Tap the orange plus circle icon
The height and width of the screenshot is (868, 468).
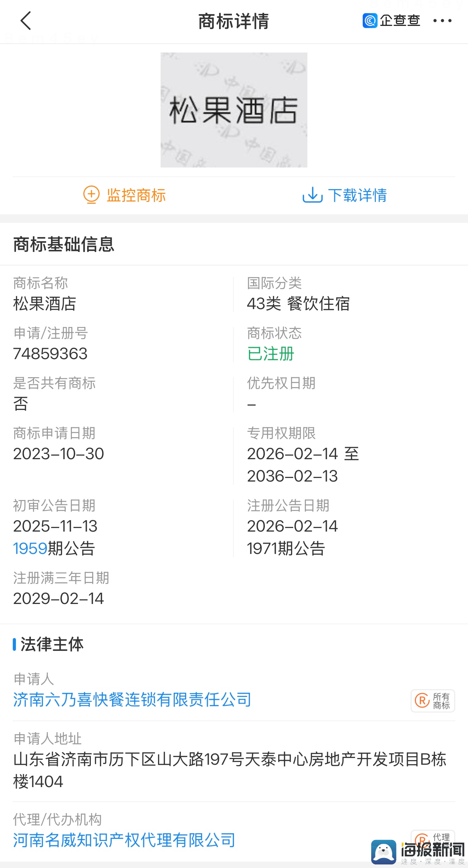(x=91, y=195)
